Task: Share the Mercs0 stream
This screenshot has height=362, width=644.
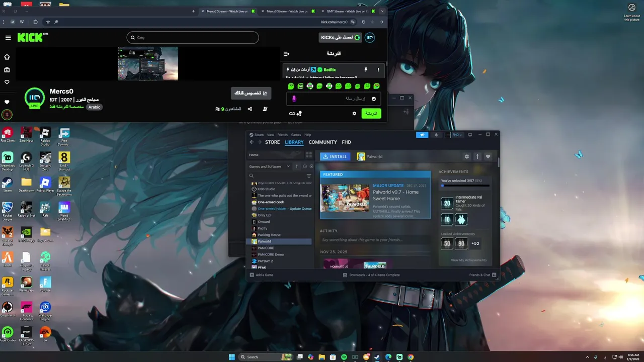Action: pos(250,109)
